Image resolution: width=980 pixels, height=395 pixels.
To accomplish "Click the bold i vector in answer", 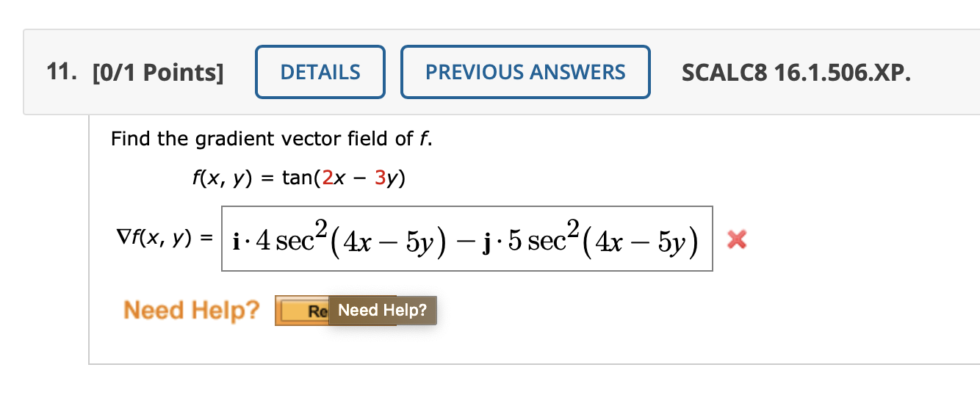I will 234,239.
